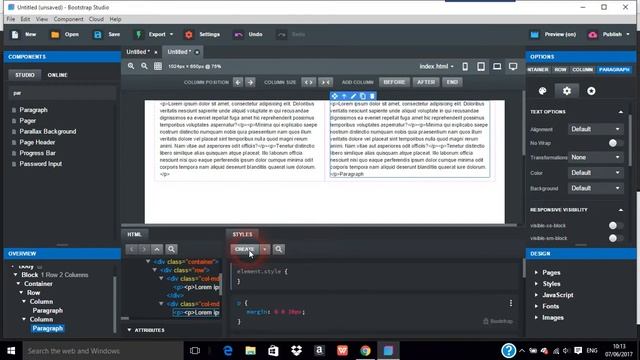The height and width of the screenshot is (360, 640).
Task: Click the Open folder icon
Action: [55, 35]
